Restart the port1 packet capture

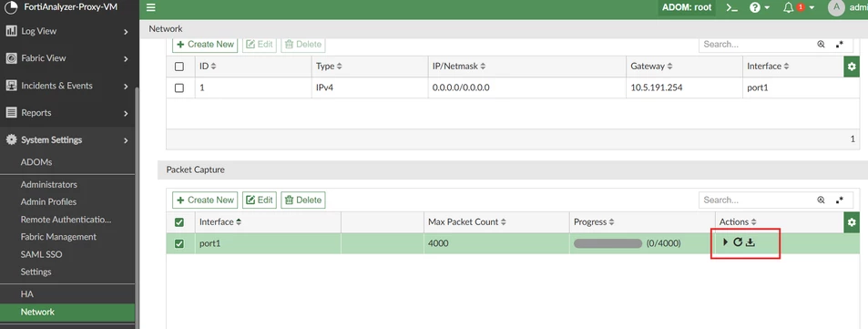738,242
